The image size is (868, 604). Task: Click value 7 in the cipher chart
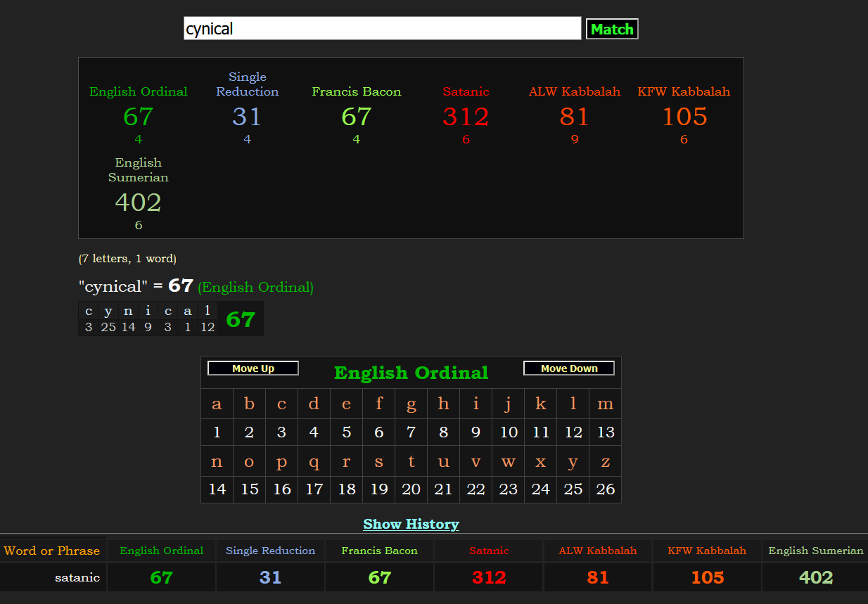click(x=411, y=432)
